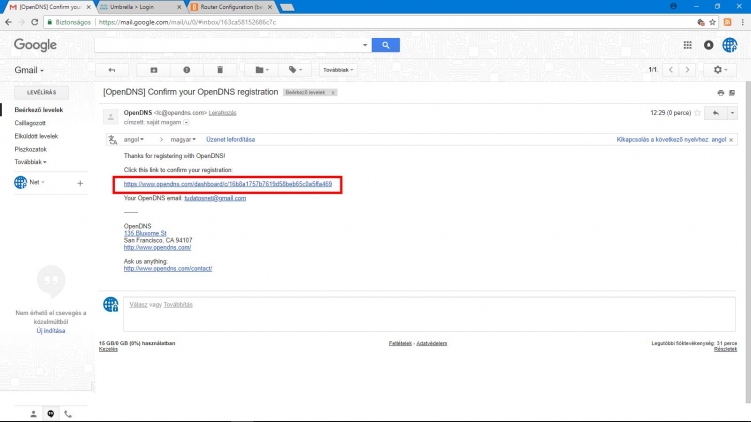Viewport: 751px width, 422px height.
Task: Switch to Router Configuration browser tab
Action: [231, 7]
